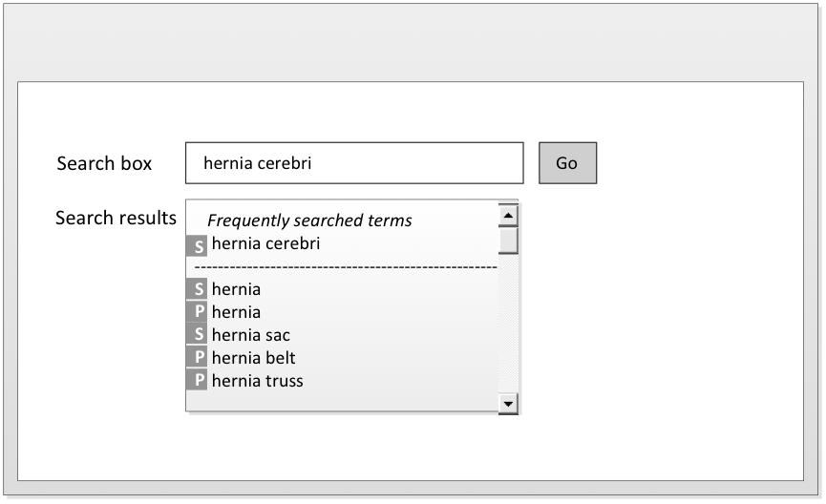Viewport: 826px width, 504px height.
Task: Click the S icon next to hernia
Action: point(199,289)
